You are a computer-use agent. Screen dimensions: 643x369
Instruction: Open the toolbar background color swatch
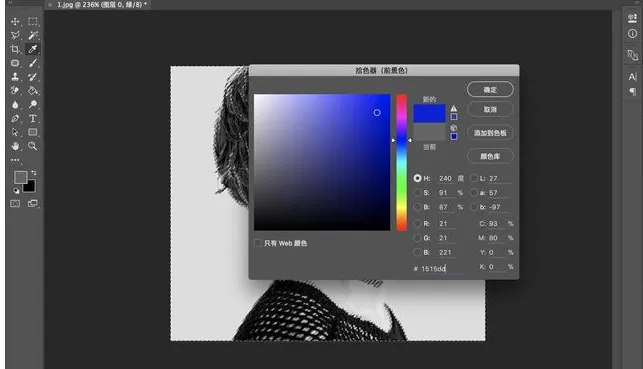[30, 187]
